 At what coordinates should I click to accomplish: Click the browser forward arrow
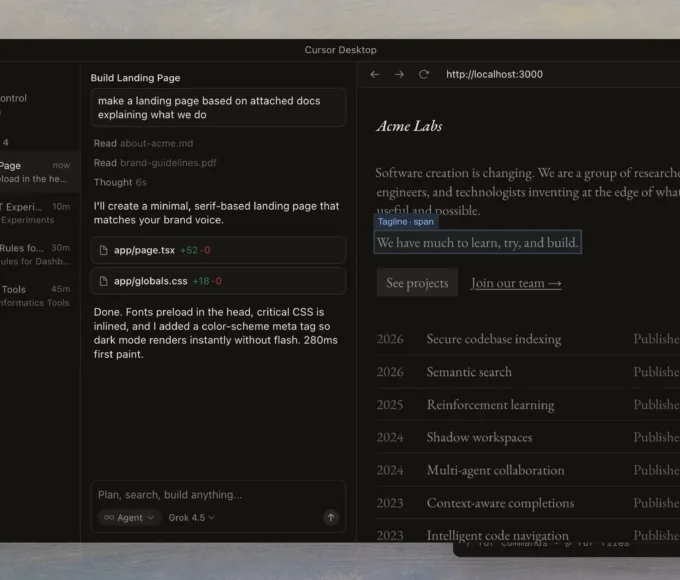pyautogui.click(x=399, y=75)
